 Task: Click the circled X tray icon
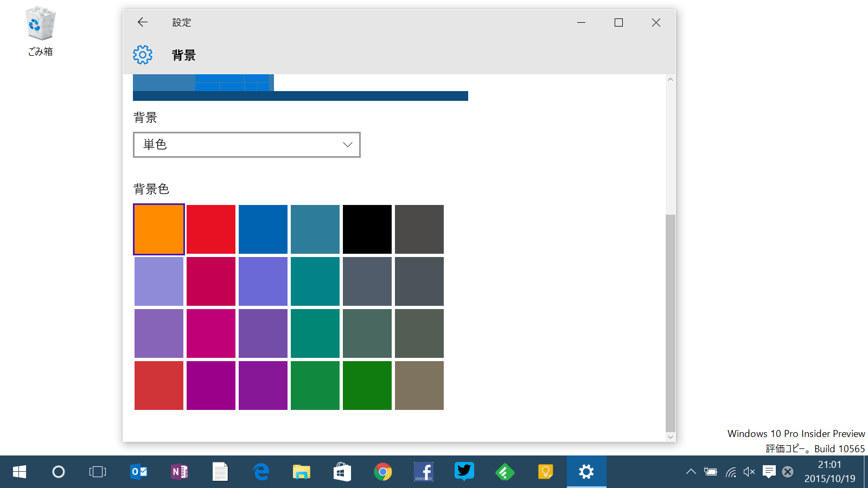pyautogui.click(x=788, y=472)
